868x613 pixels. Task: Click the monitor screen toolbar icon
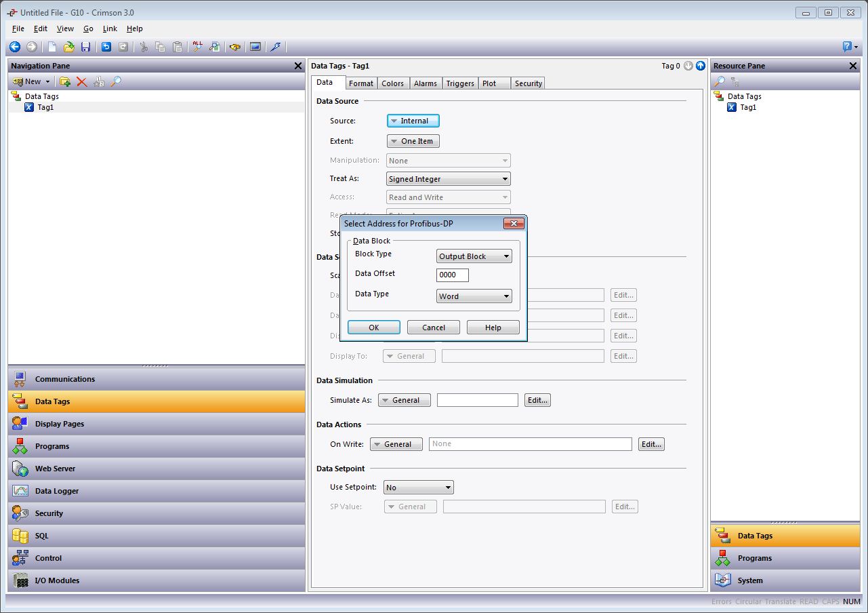click(255, 47)
